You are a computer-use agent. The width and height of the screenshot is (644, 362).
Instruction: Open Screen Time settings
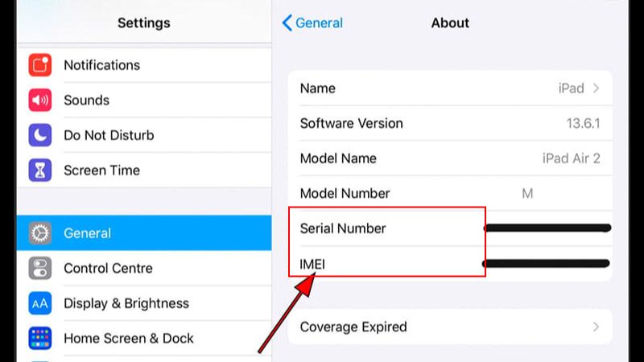click(101, 171)
